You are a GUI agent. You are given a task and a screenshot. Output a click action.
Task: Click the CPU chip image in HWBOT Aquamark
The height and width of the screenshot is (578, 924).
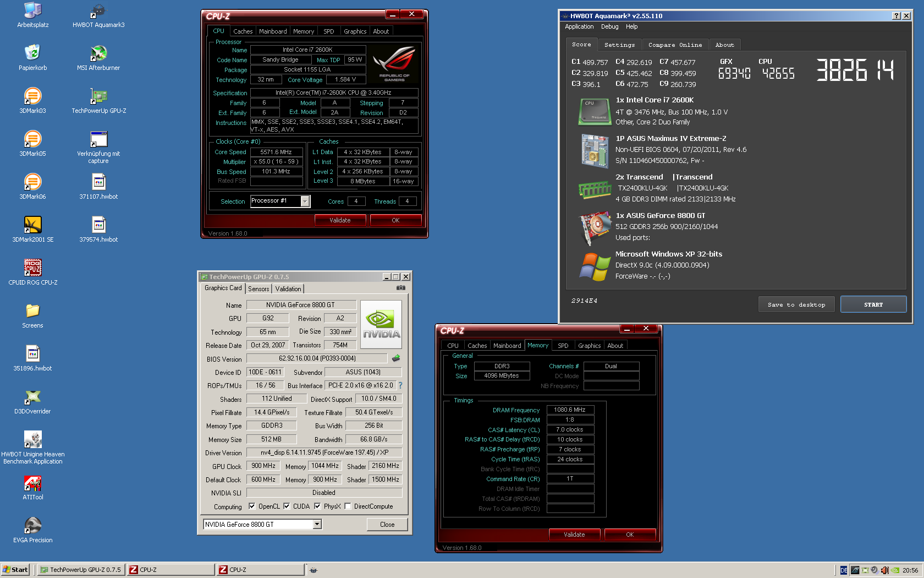click(x=595, y=111)
